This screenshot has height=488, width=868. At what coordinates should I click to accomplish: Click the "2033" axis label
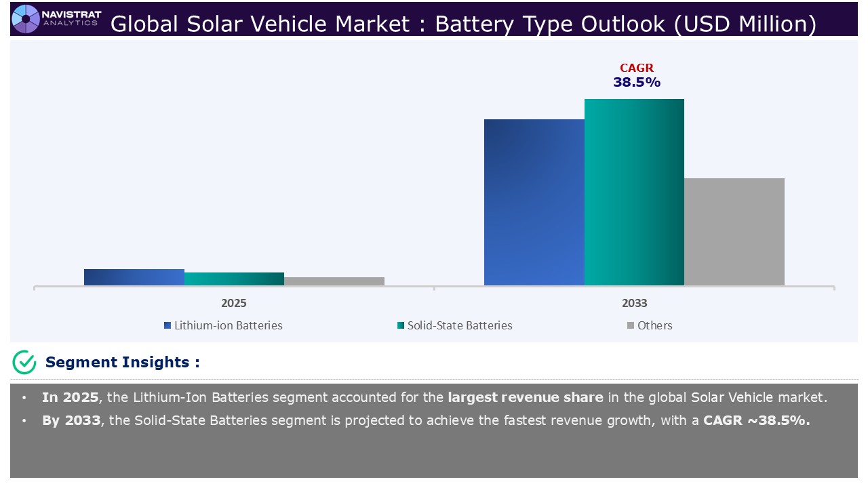point(635,303)
